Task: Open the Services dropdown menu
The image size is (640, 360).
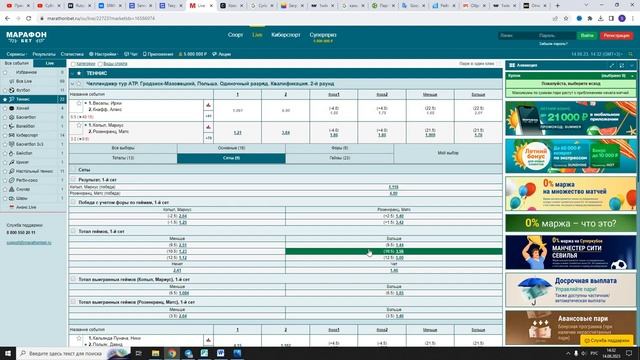Action: pyautogui.click(x=16, y=54)
